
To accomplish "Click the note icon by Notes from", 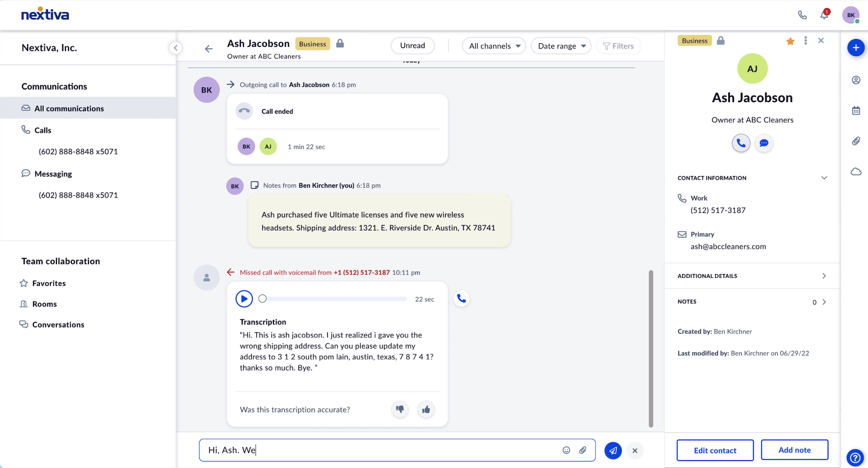I will point(254,185).
